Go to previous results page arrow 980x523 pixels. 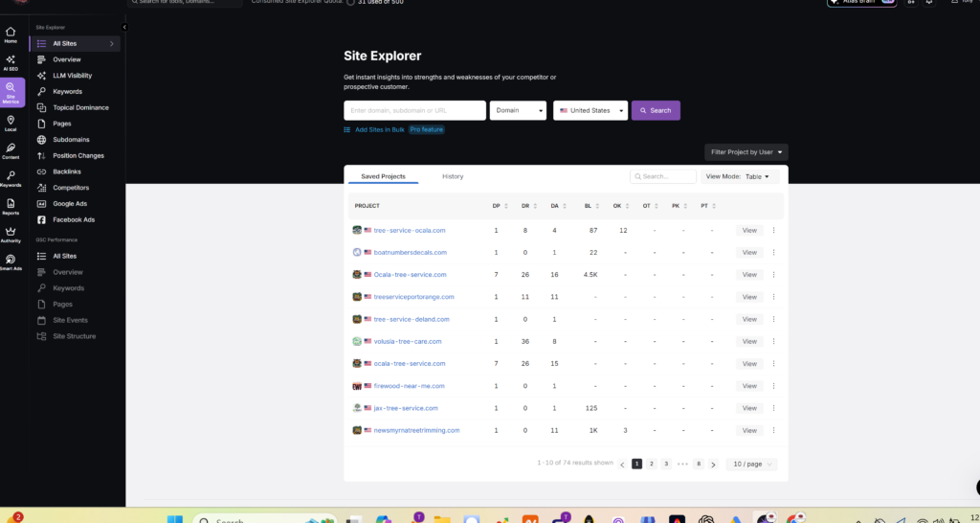622,465
